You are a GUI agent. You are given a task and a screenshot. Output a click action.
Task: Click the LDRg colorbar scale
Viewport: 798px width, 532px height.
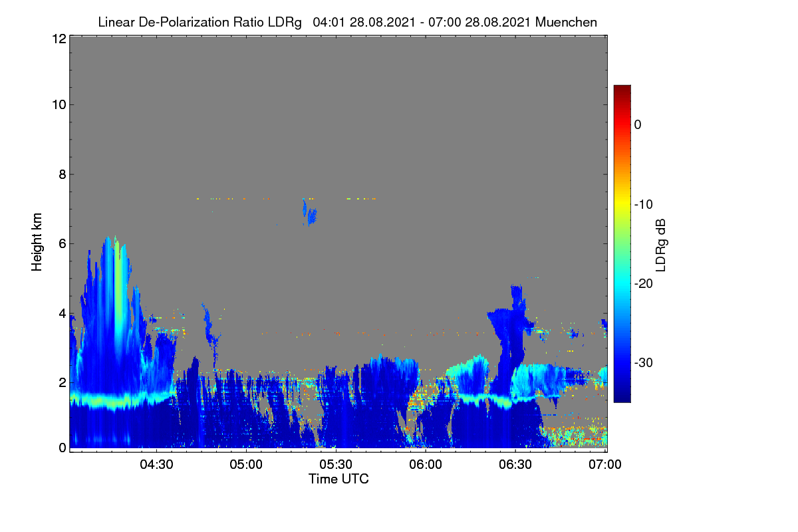click(x=622, y=243)
